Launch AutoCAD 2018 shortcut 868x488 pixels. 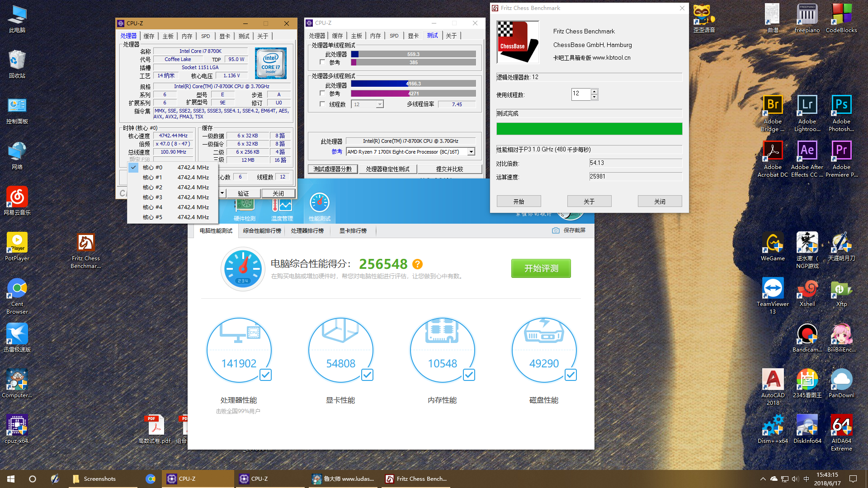pos(773,388)
